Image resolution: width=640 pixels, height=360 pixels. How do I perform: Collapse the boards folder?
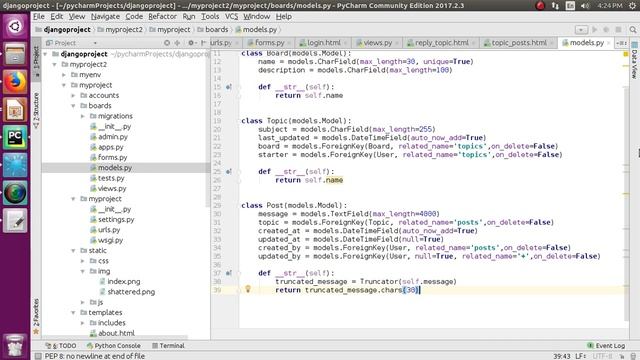tap(73, 106)
